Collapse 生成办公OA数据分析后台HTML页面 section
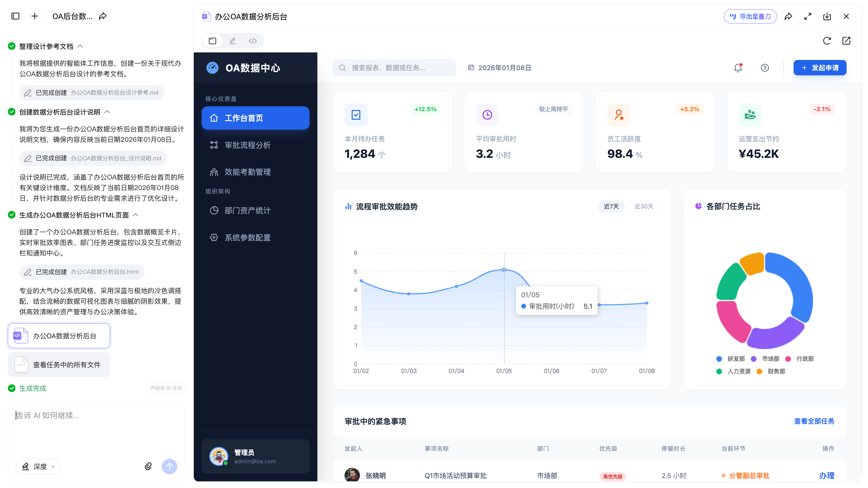The width and height of the screenshot is (868, 488). tap(136, 215)
